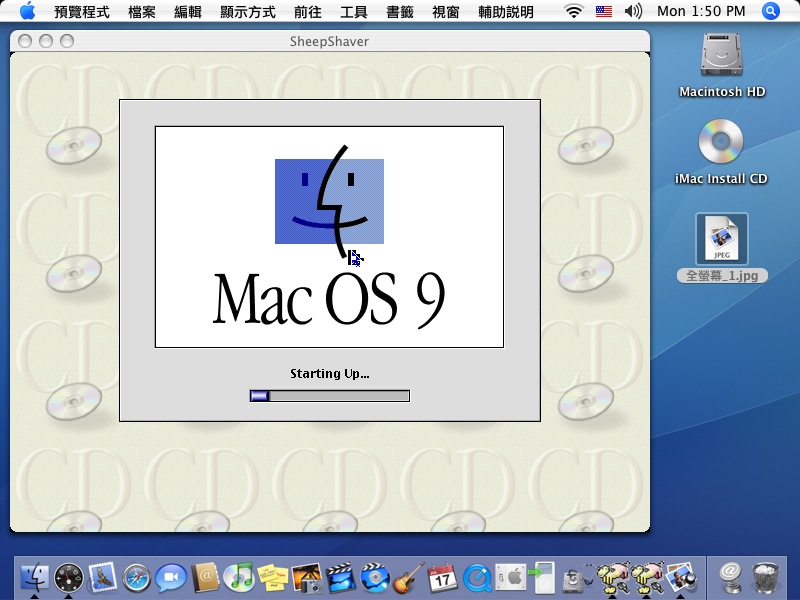
Task: Open the 視窗 menu
Action: tap(445, 11)
